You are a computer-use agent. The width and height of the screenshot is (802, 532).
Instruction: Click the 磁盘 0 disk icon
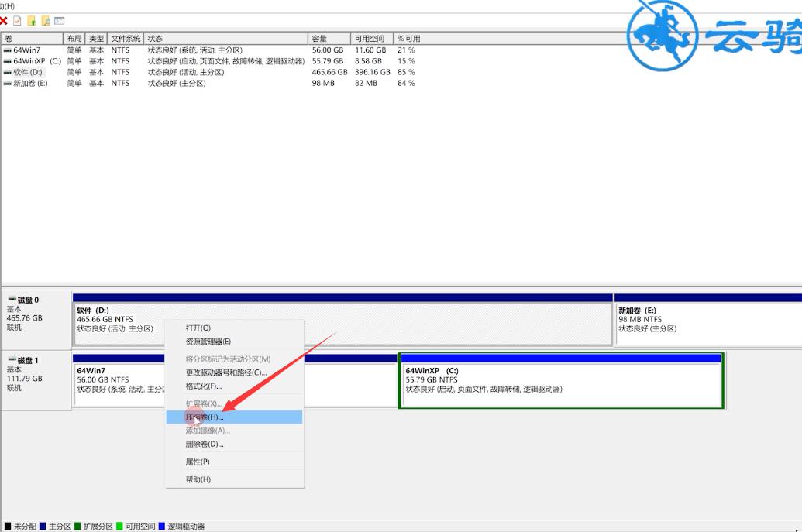tap(12, 300)
